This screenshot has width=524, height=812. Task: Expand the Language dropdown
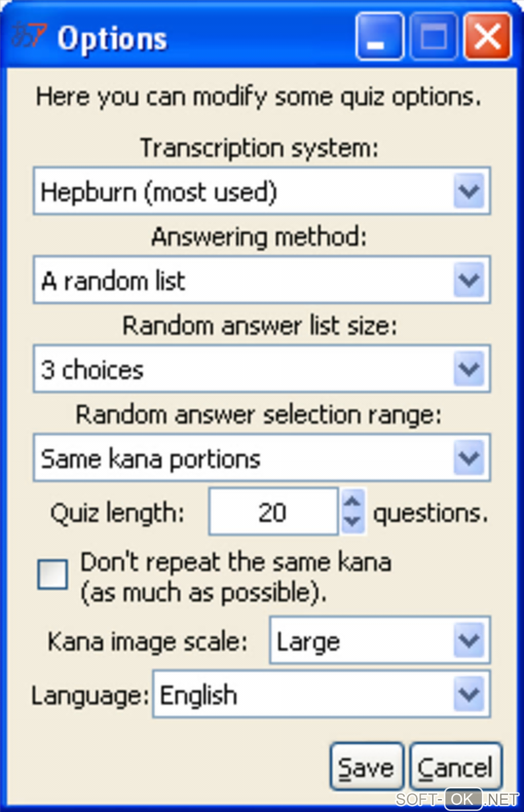click(469, 695)
